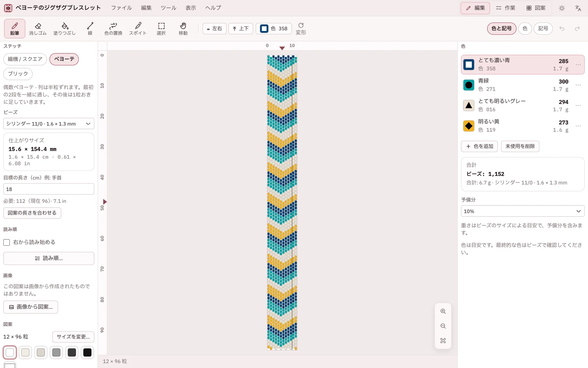Click the とても明るいグレー triangle swatch
This screenshot has height=368, width=588.
tap(469, 105)
